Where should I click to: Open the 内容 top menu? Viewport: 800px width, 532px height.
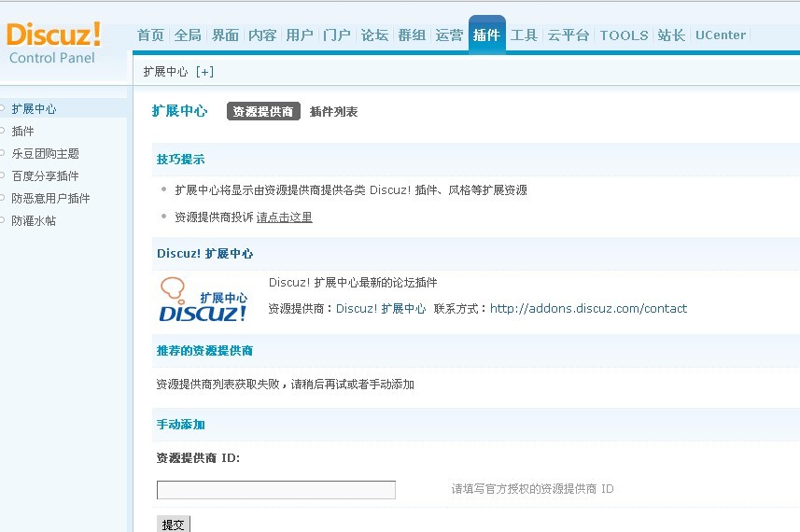point(262,35)
